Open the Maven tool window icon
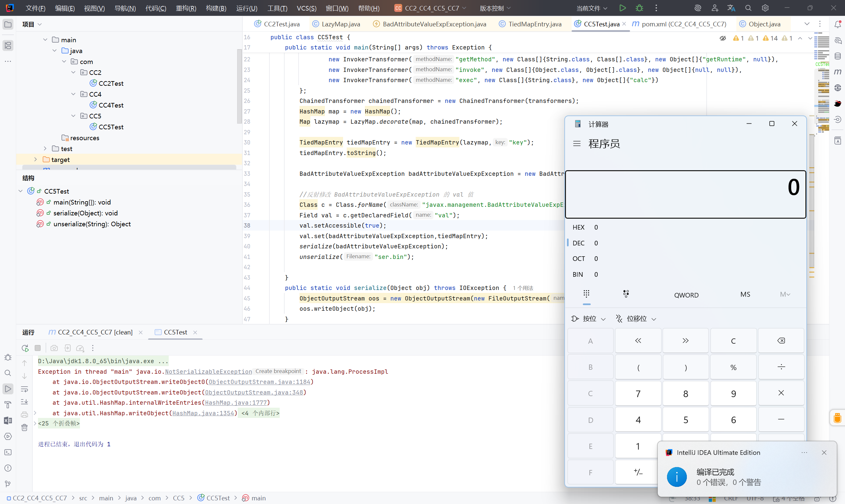The width and height of the screenshot is (845, 504). [x=837, y=72]
